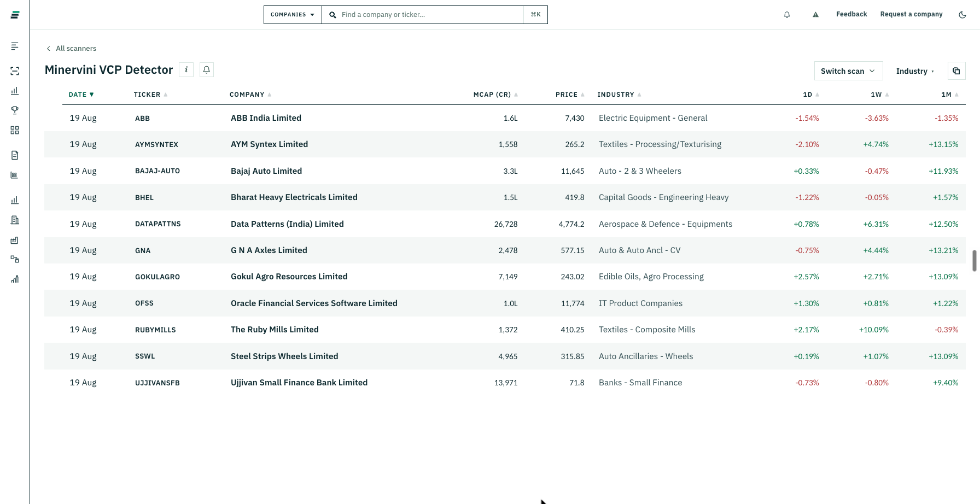Open the Switch scan dropdown

click(848, 71)
